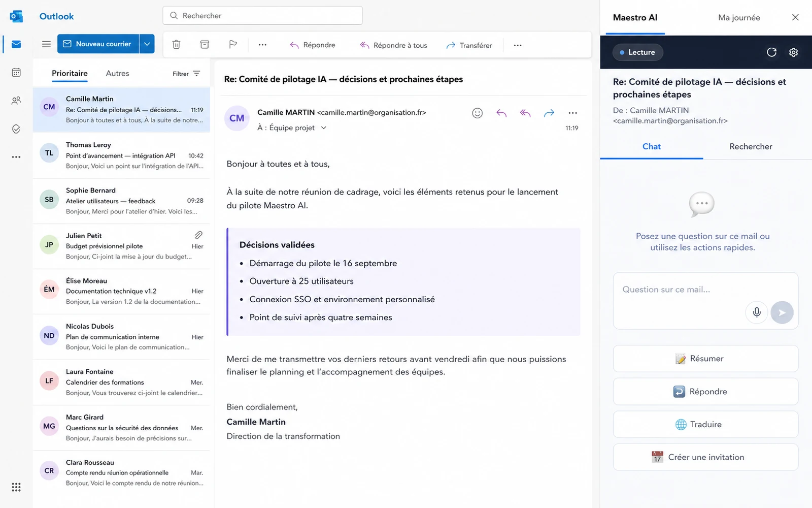Expand the Nouveau courrier dropdown arrow
The height and width of the screenshot is (508, 812).
pyautogui.click(x=147, y=44)
